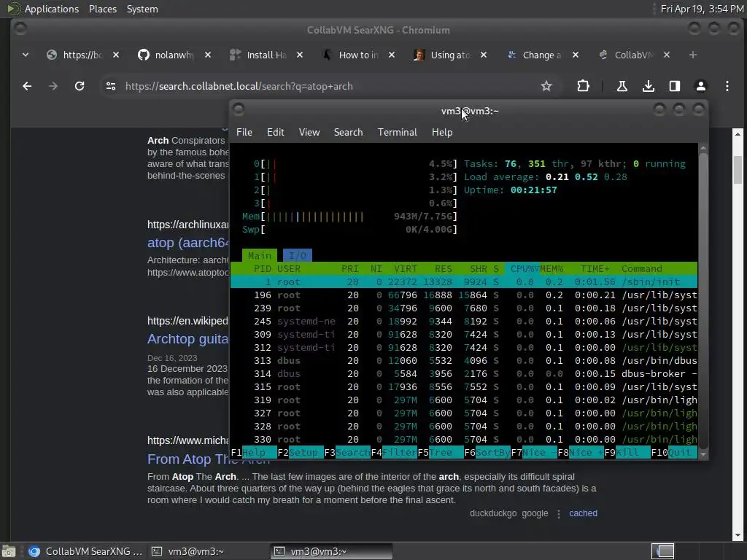Image resolution: width=747 pixels, height=560 pixels.
Task: Open the terminal View menu
Action: pyautogui.click(x=309, y=133)
